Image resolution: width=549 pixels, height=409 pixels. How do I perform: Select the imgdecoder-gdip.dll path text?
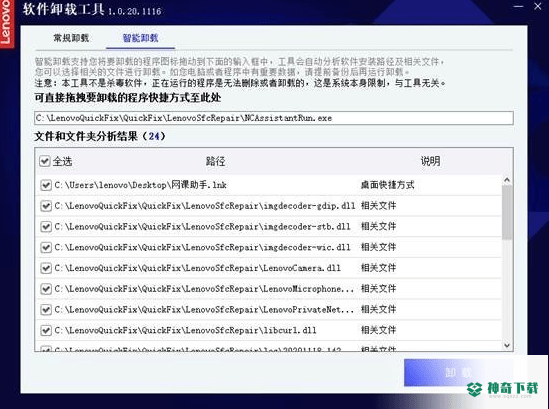pos(205,206)
